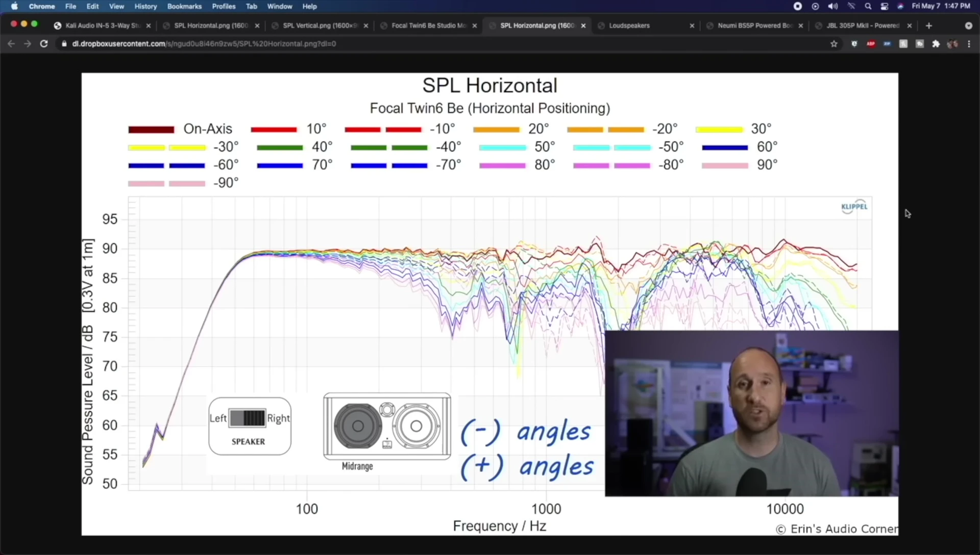Open the Chrome application menu
Viewport: 980px width, 555px height.
42,6
